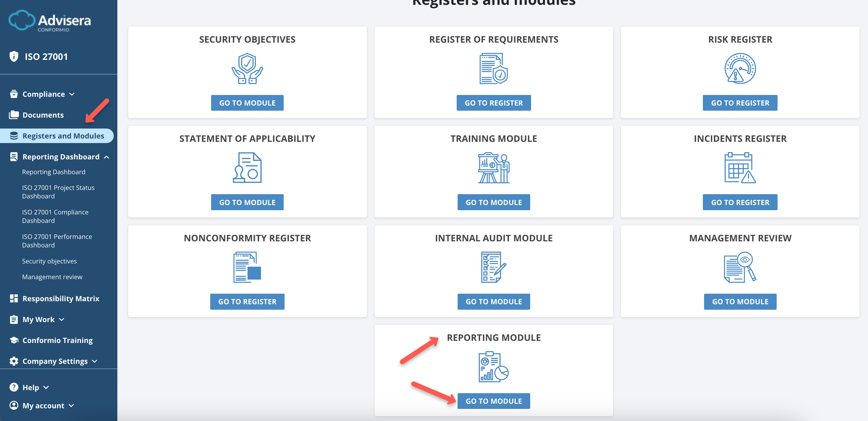
Task: Open Documents via the folder icon
Action: [x=14, y=115]
